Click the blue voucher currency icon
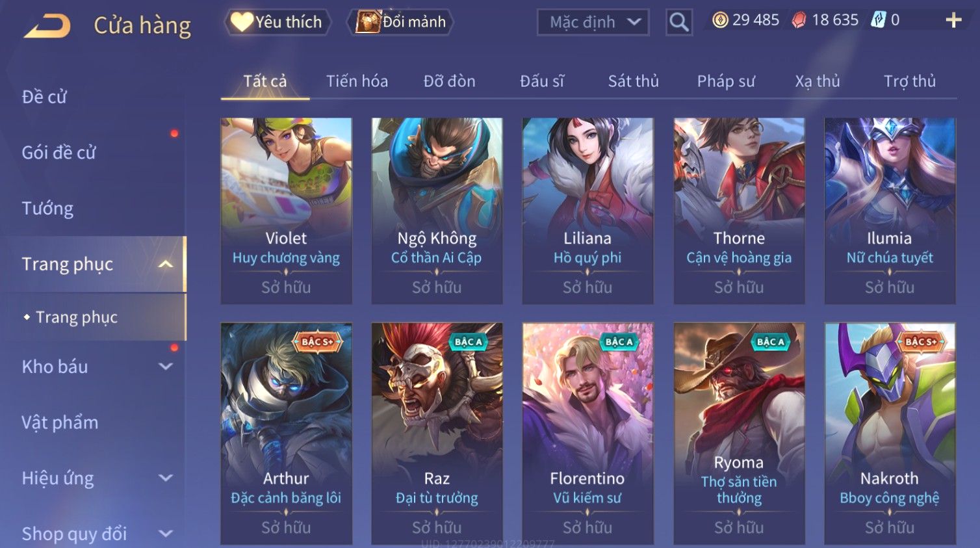Screen dimensions: 980x548 (x=878, y=20)
